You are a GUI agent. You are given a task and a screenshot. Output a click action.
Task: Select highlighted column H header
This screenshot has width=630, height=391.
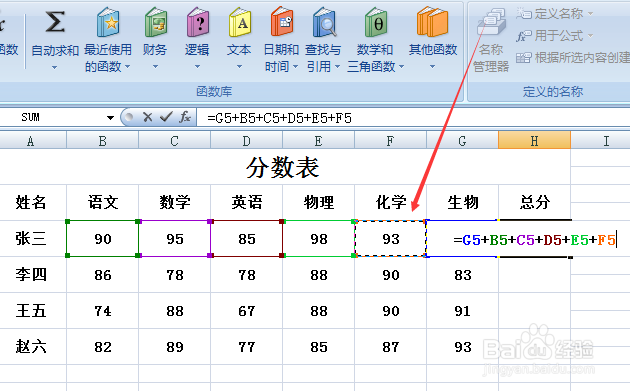pos(534,141)
